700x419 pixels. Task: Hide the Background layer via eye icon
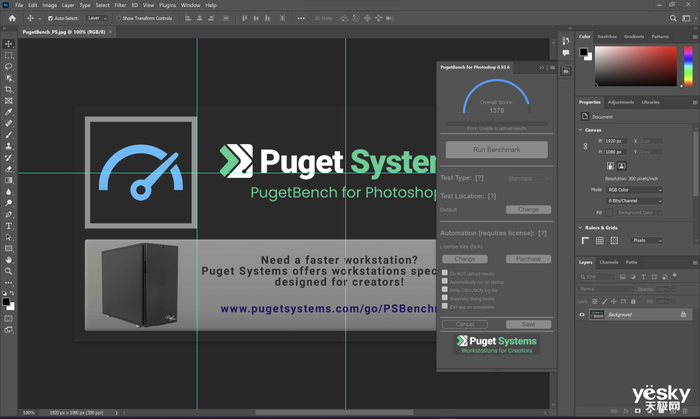point(582,315)
